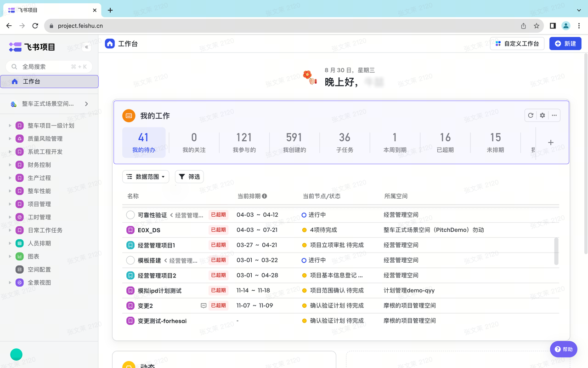Click the 飞书项目 logo
Screen dimensions: 588x368
pos(32,47)
